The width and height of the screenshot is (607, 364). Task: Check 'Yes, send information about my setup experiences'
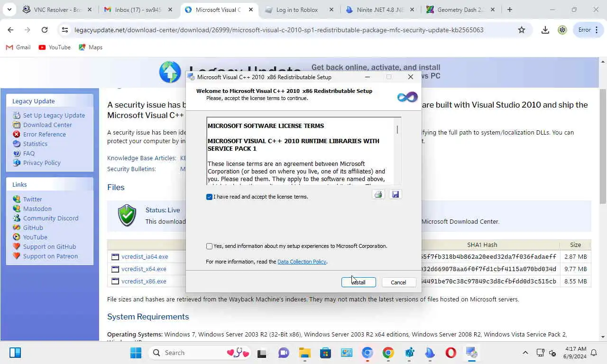pos(209,246)
